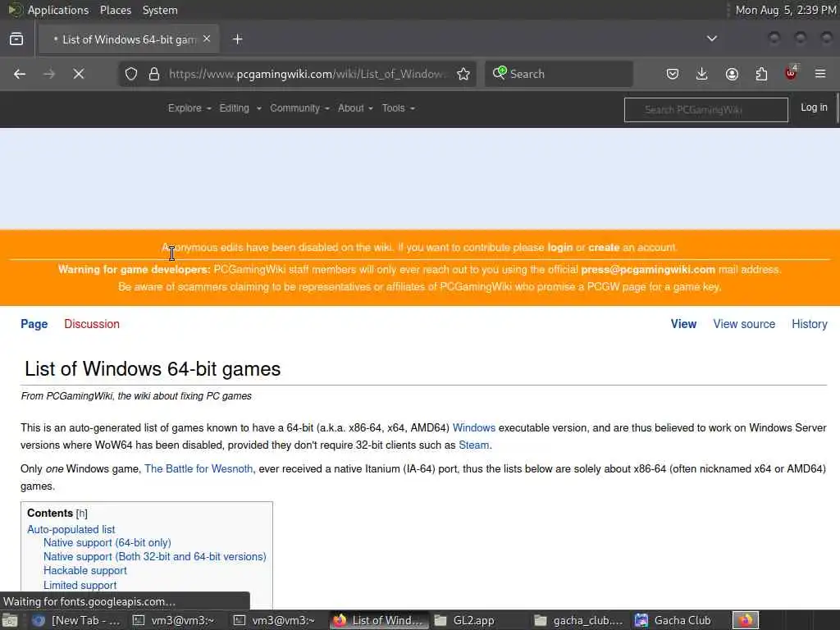This screenshot has height=630, width=840.
Task: Open the Firefox downloads panel
Action: [702, 74]
